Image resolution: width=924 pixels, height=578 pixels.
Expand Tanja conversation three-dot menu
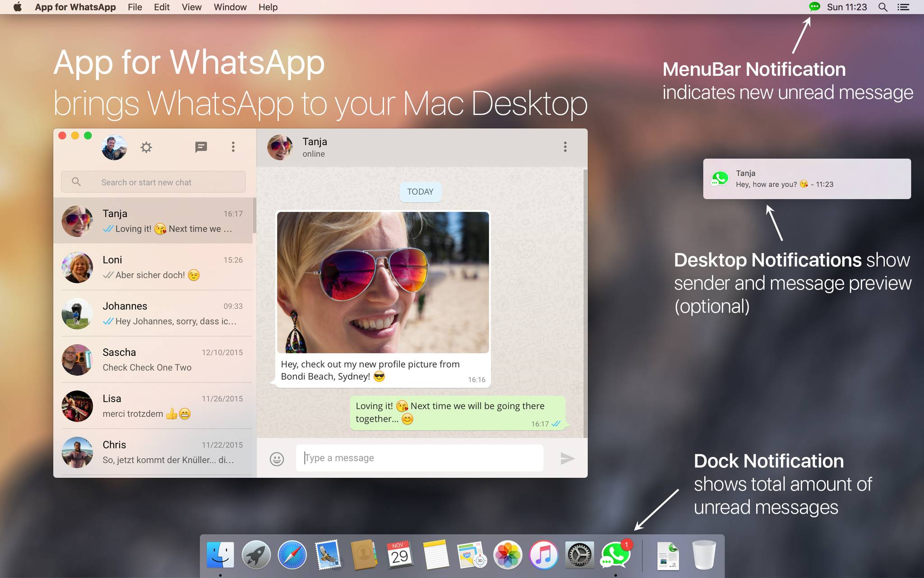tap(565, 147)
